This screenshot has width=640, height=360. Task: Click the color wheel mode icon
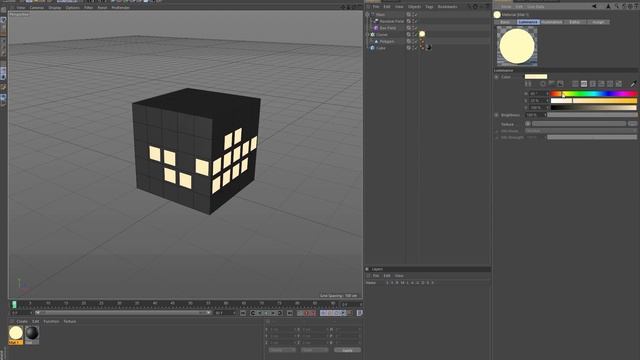(542, 84)
